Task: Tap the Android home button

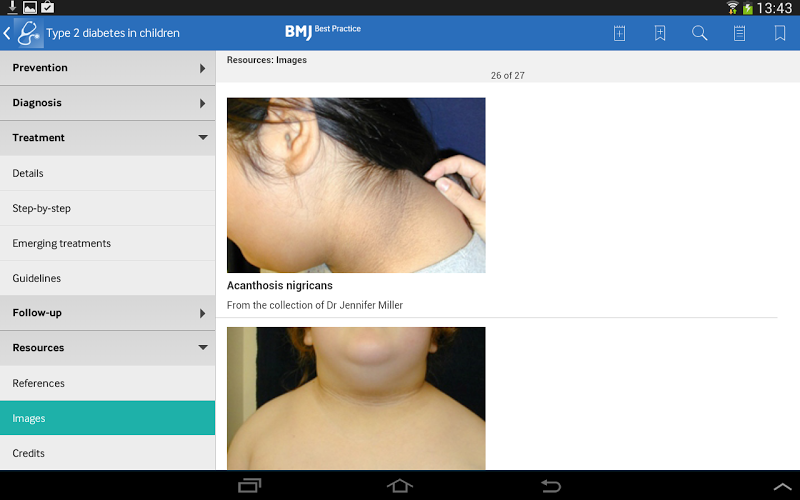Action: (x=399, y=485)
